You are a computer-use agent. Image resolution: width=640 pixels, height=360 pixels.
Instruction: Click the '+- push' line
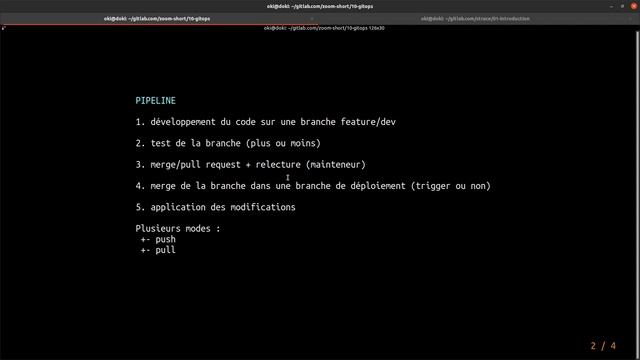158,239
